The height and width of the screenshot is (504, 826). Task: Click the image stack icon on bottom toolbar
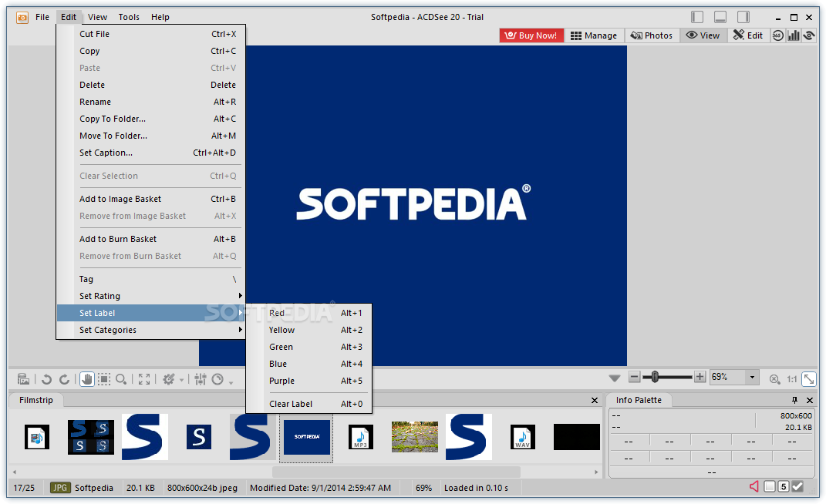pyautogui.click(x=23, y=379)
